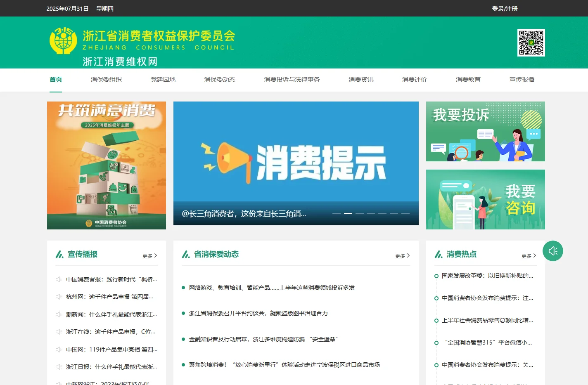This screenshot has width=588, height=385.
Task: Open 消保委动态 navigation menu
Action: [x=220, y=80]
